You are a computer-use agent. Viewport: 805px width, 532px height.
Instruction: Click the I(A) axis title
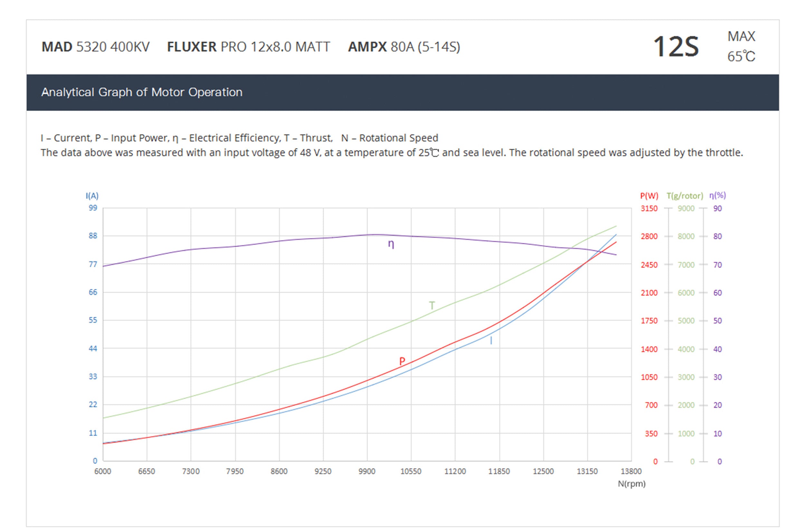point(92,196)
